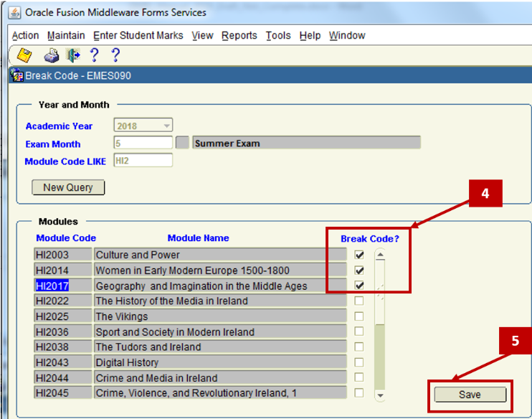
Task: Click the Break Code window title icon
Action: pos(17,75)
